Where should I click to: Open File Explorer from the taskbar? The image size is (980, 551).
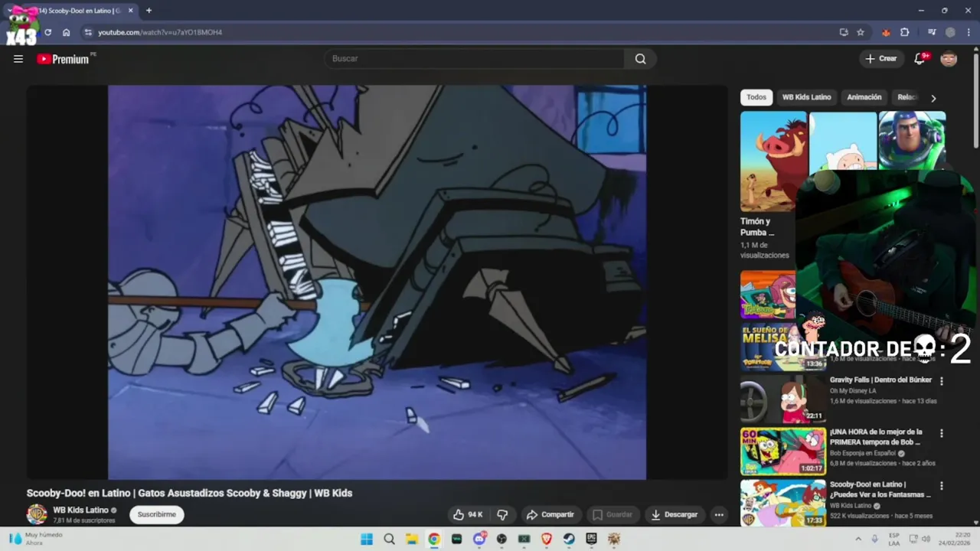click(x=411, y=539)
